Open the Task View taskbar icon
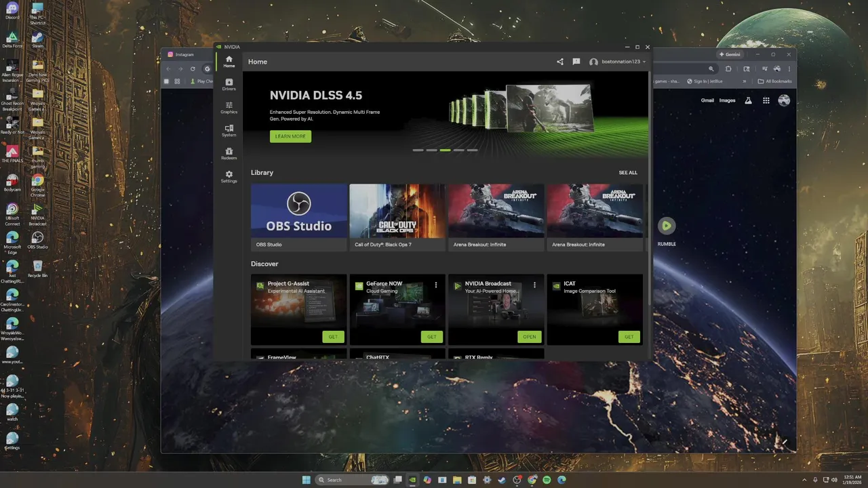Image resolution: width=868 pixels, height=488 pixels. pyautogui.click(x=397, y=480)
